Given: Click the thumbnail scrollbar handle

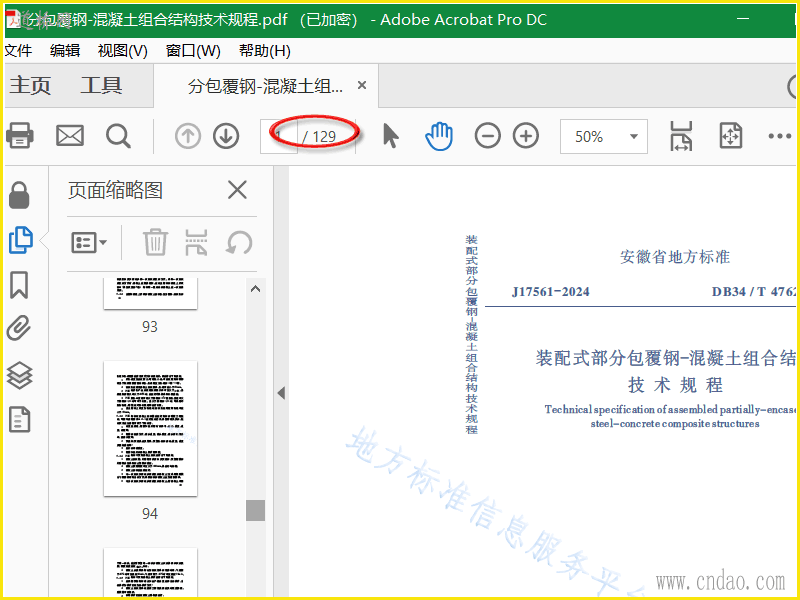Looking at the screenshot, I should click(x=255, y=510).
